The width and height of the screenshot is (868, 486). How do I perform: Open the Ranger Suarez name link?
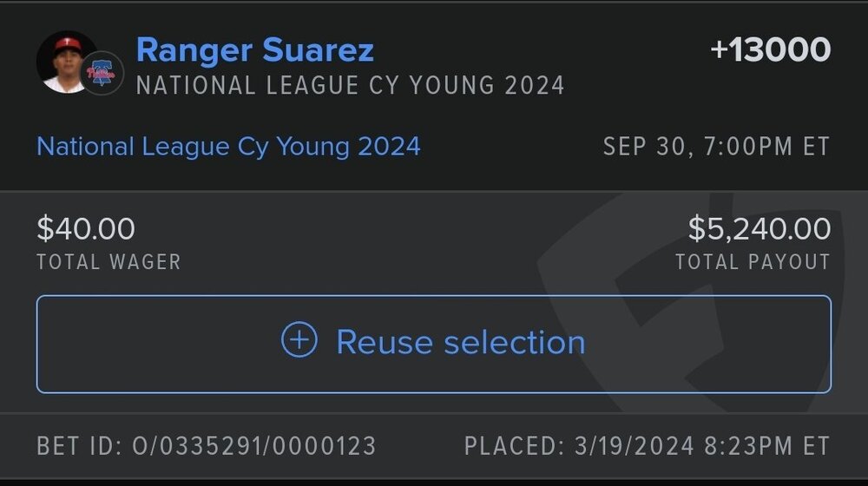(x=255, y=50)
